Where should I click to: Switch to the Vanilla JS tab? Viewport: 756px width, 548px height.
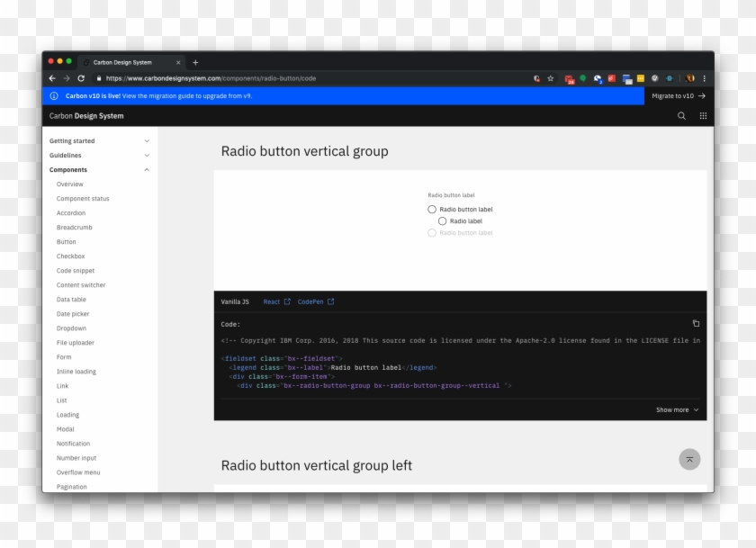pyautogui.click(x=235, y=302)
